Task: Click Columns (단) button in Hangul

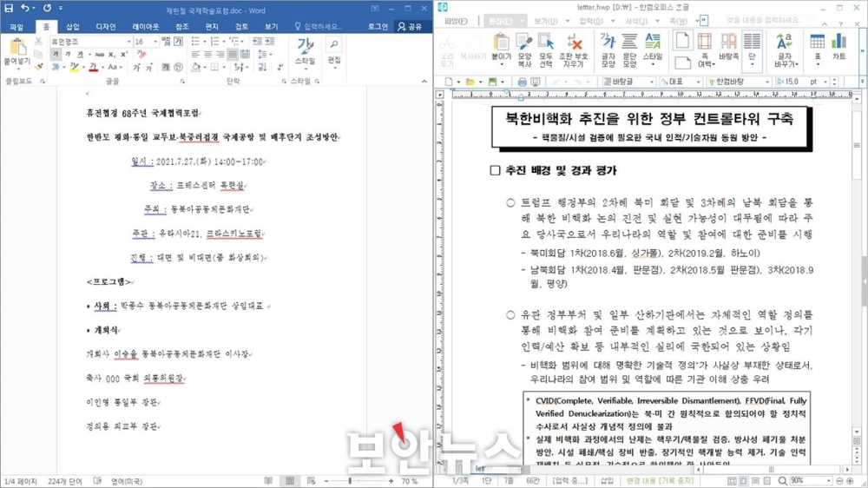Action: pos(752,49)
